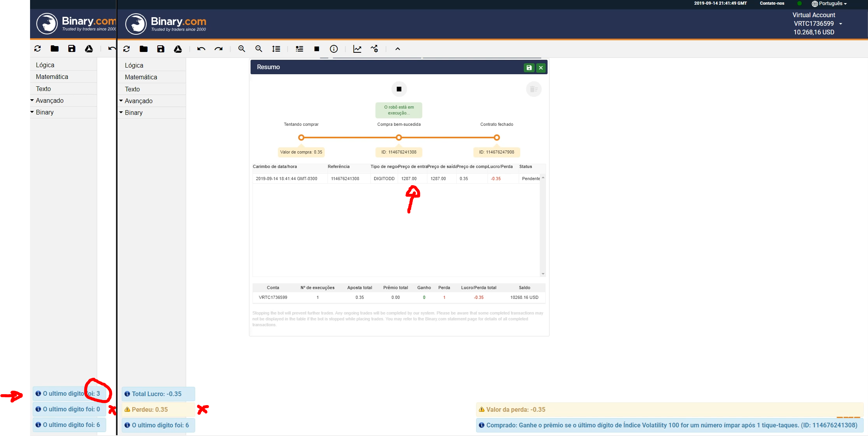Click the 'ID: 114676247908' label
The height and width of the screenshot is (436, 868).
497,152
